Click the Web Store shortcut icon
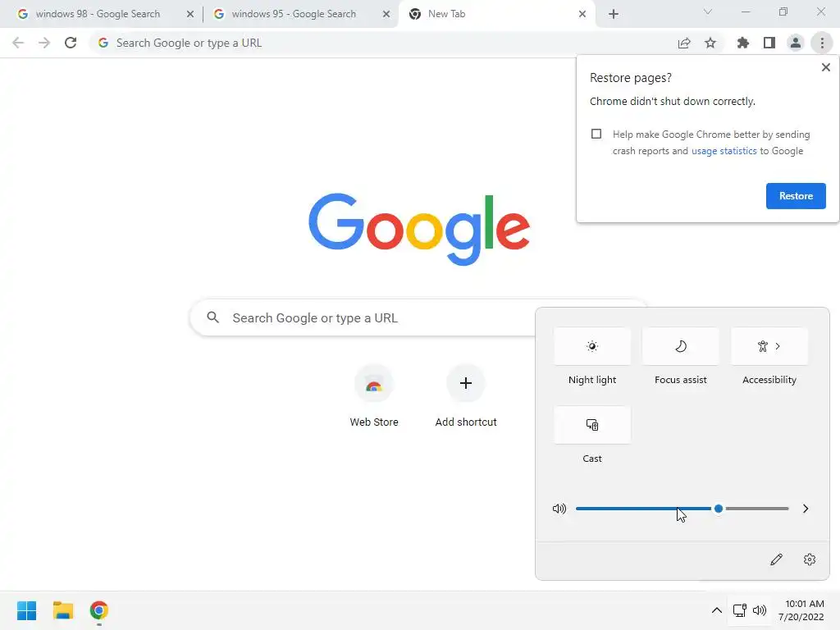 coord(374,384)
